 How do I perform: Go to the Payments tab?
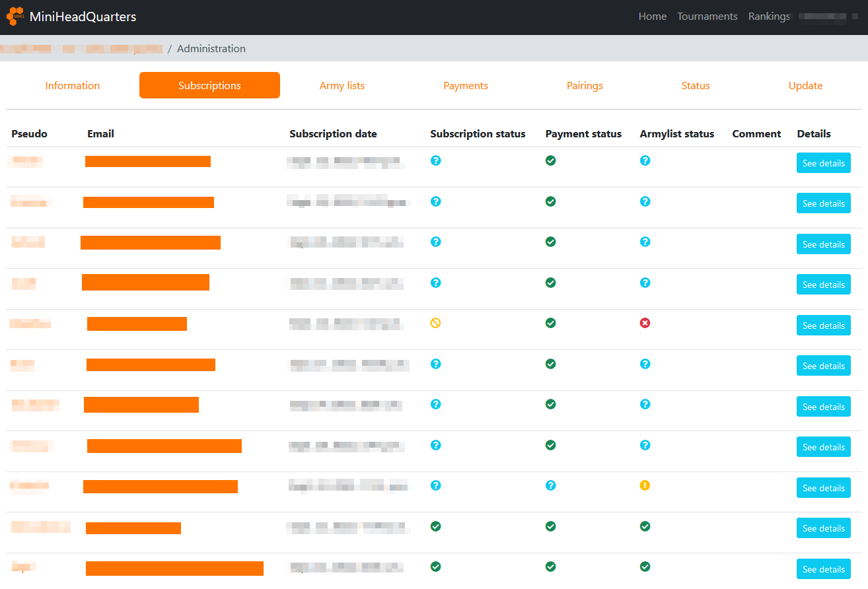(466, 86)
